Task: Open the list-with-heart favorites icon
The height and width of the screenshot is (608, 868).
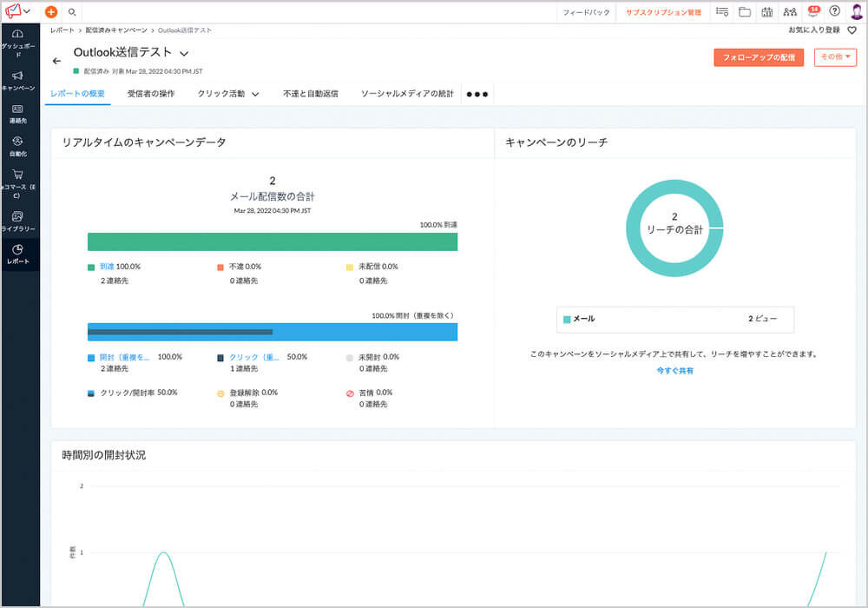Action: pos(722,11)
